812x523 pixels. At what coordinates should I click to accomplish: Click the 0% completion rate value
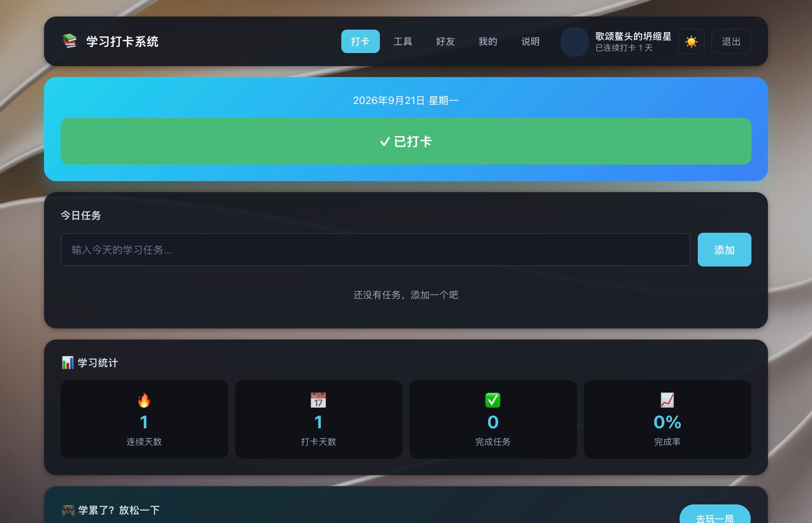(667, 422)
